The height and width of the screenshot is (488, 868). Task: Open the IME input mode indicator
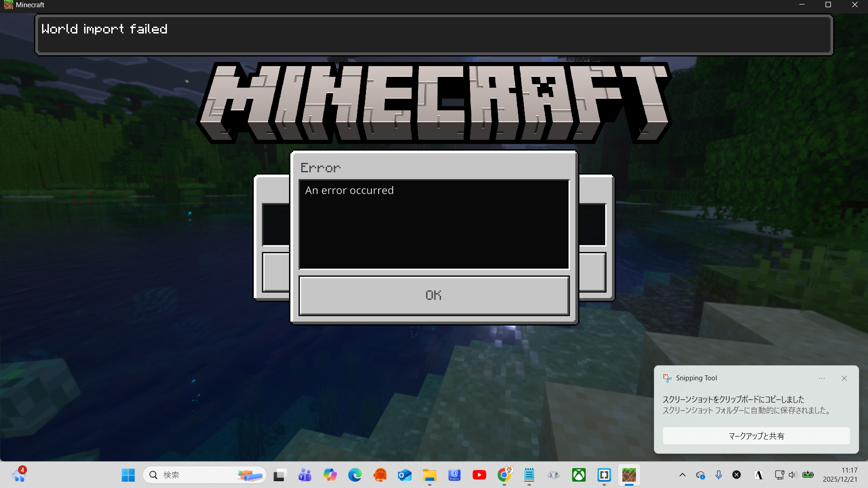(x=759, y=475)
